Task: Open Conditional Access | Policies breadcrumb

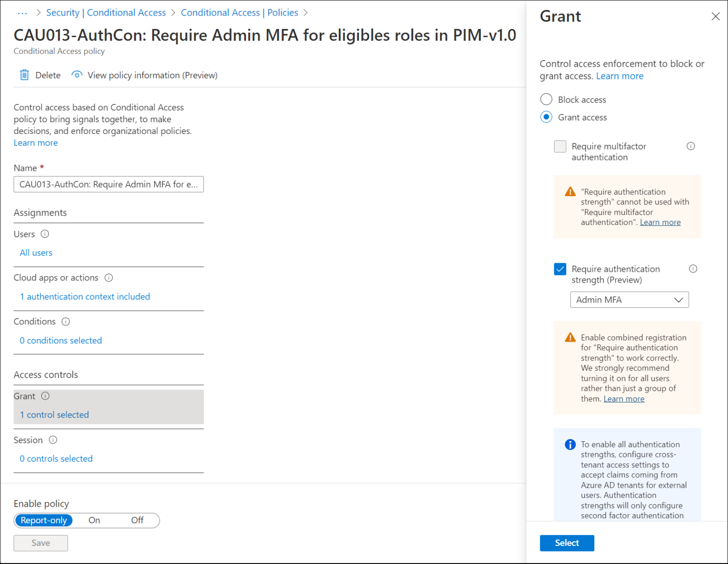Action: pyautogui.click(x=239, y=12)
